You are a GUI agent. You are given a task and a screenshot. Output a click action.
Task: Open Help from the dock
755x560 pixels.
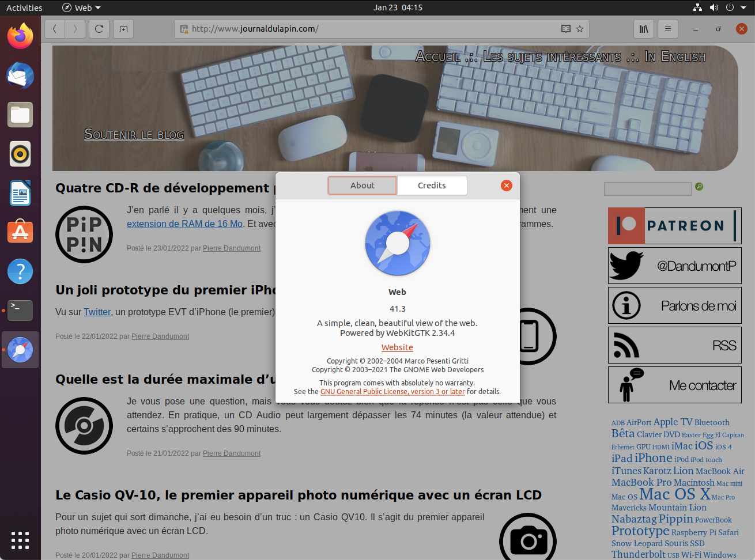coord(20,271)
